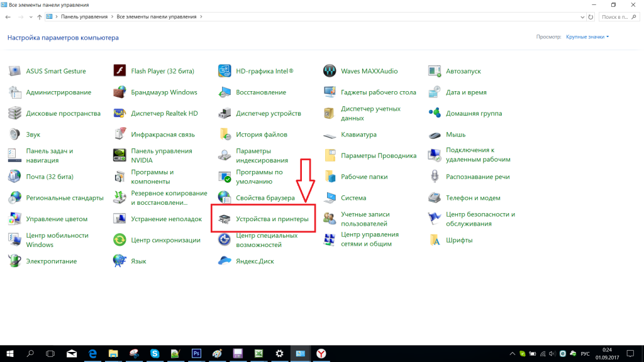Expand address bar history dropdown
The width and height of the screenshot is (644, 362).
click(582, 17)
